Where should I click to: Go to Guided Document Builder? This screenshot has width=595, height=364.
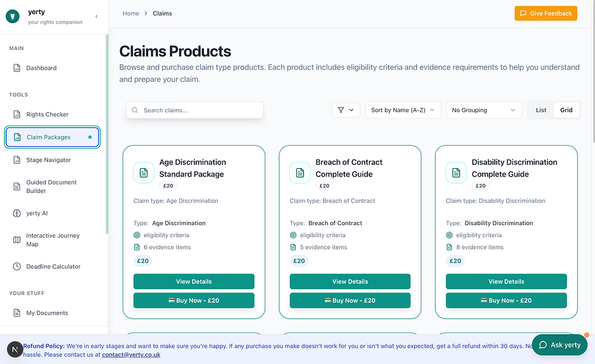[51, 186]
